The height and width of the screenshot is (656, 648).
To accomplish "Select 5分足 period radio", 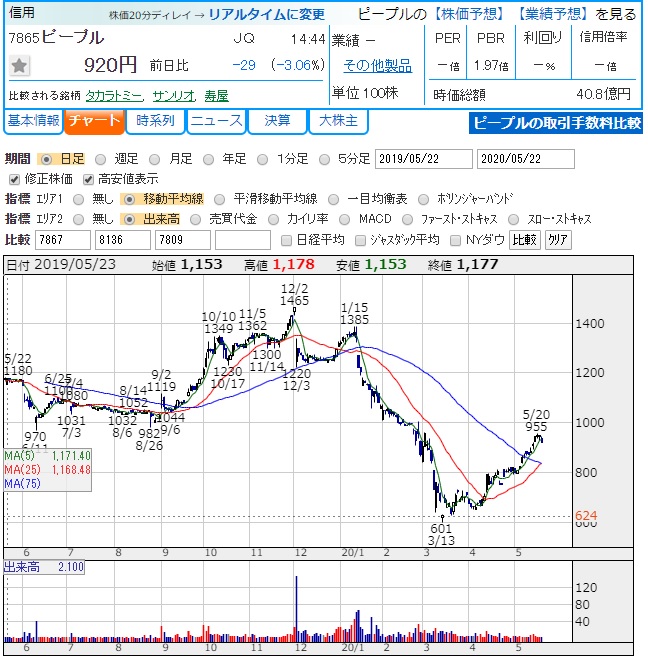I will [x=324, y=159].
